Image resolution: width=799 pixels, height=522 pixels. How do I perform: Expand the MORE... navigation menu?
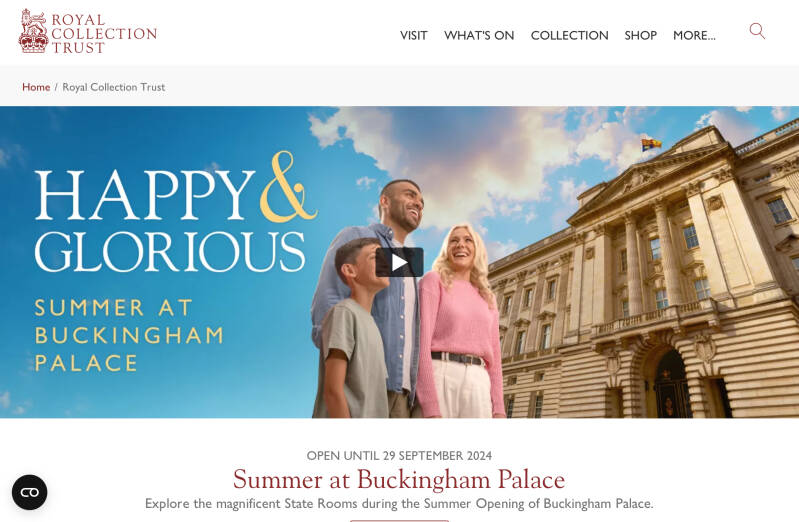point(694,35)
